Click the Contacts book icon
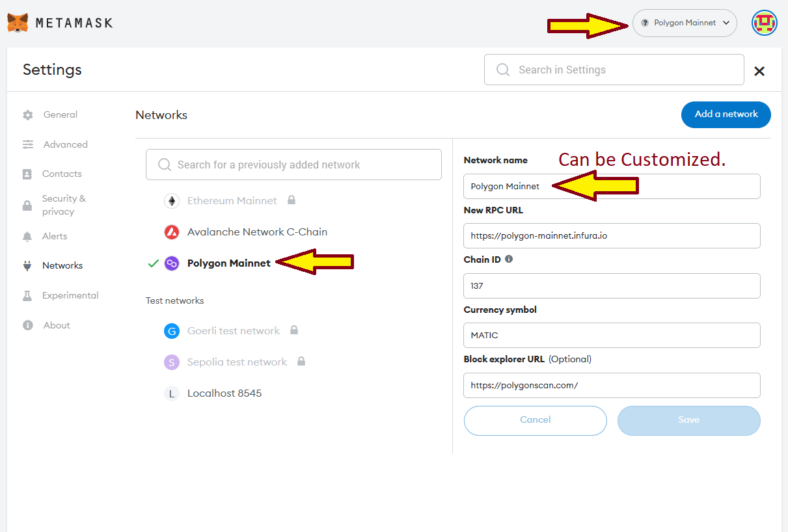The height and width of the screenshot is (532, 788). 27,174
